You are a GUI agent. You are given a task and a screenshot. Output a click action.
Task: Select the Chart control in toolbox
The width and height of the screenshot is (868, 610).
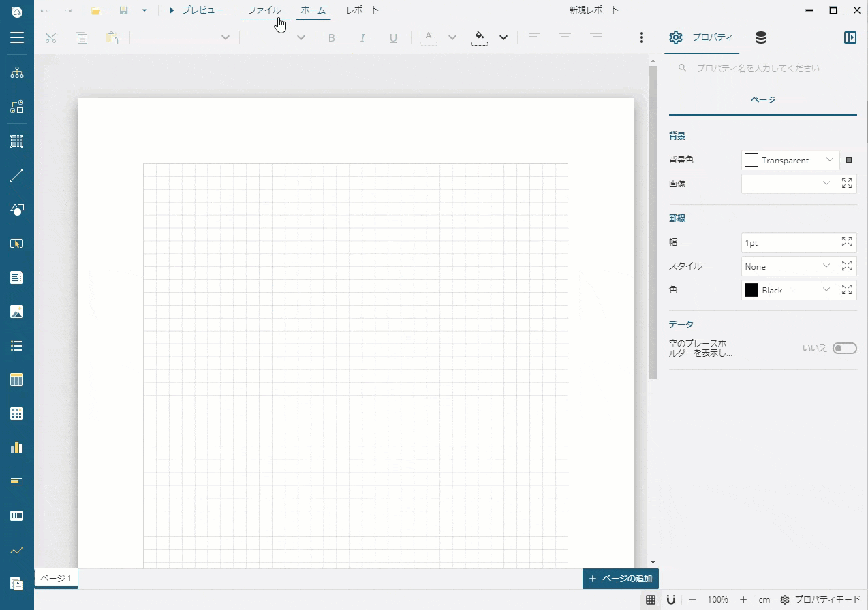coord(17,447)
